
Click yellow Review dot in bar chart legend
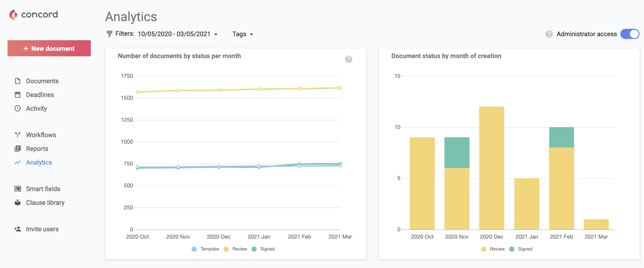[x=484, y=249]
